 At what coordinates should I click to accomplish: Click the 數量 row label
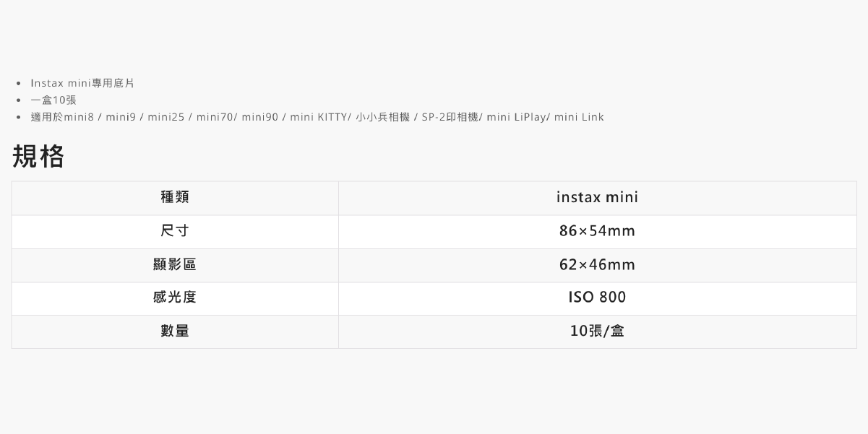tap(175, 331)
